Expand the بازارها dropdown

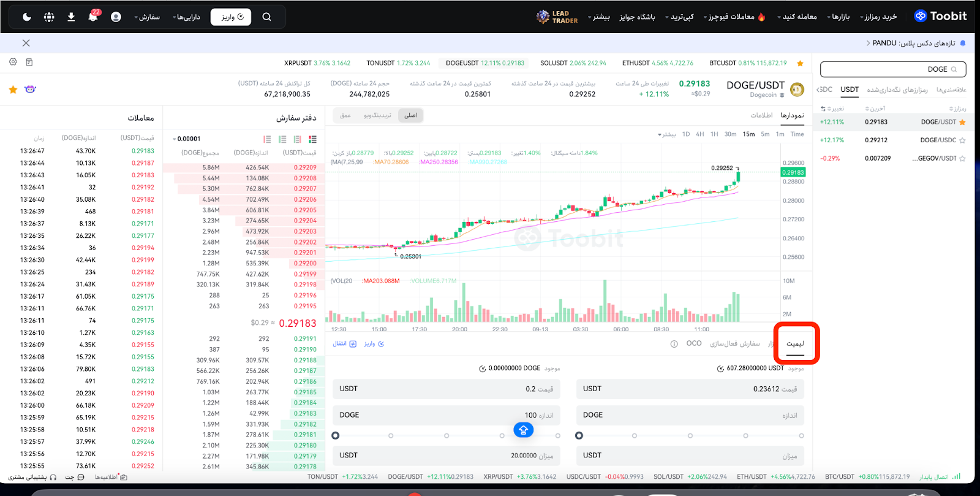tap(839, 17)
